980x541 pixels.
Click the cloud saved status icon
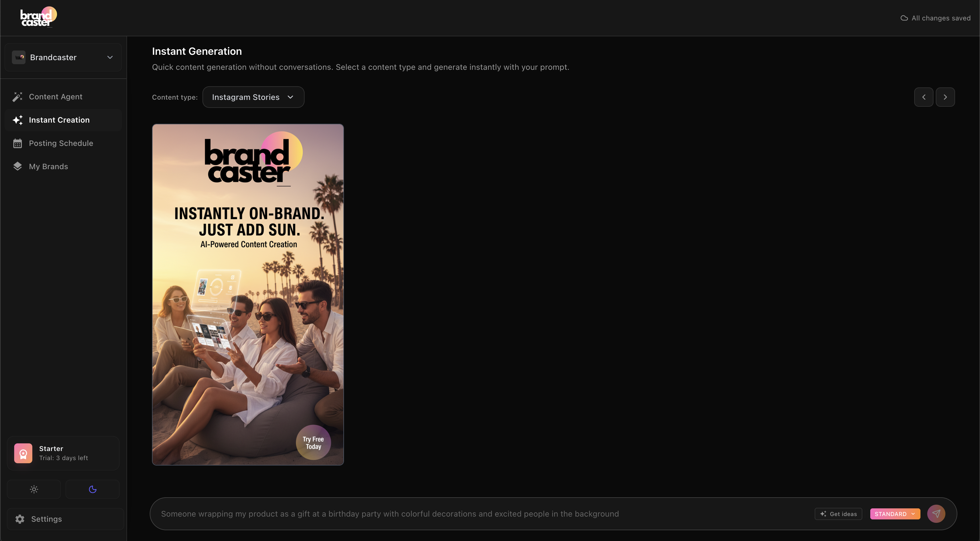[904, 18]
